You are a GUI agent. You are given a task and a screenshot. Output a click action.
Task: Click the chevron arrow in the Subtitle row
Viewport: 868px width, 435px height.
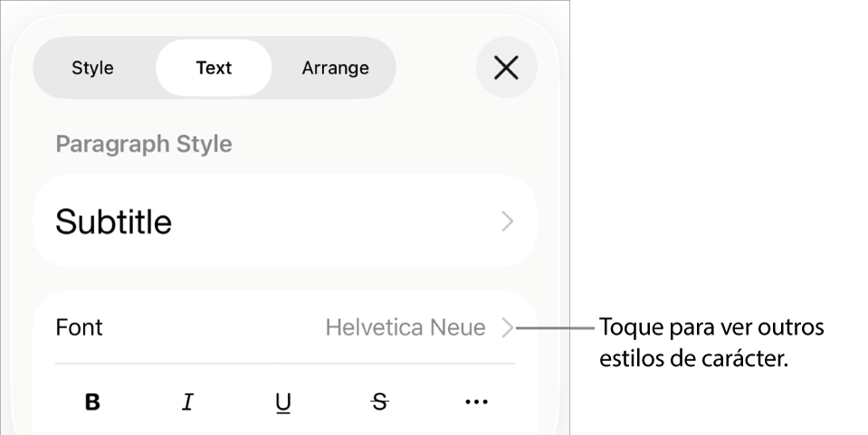(507, 222)
